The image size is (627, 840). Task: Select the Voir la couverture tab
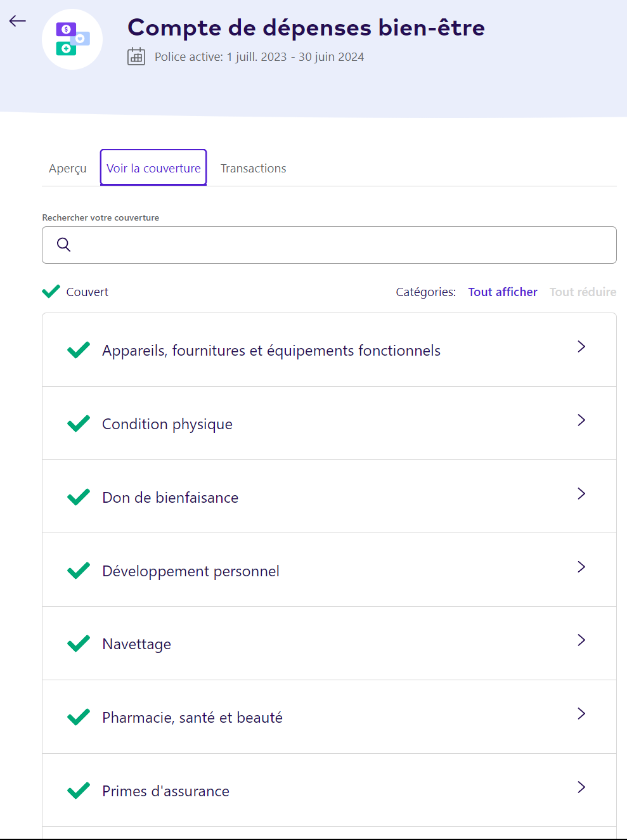(153, 168)
